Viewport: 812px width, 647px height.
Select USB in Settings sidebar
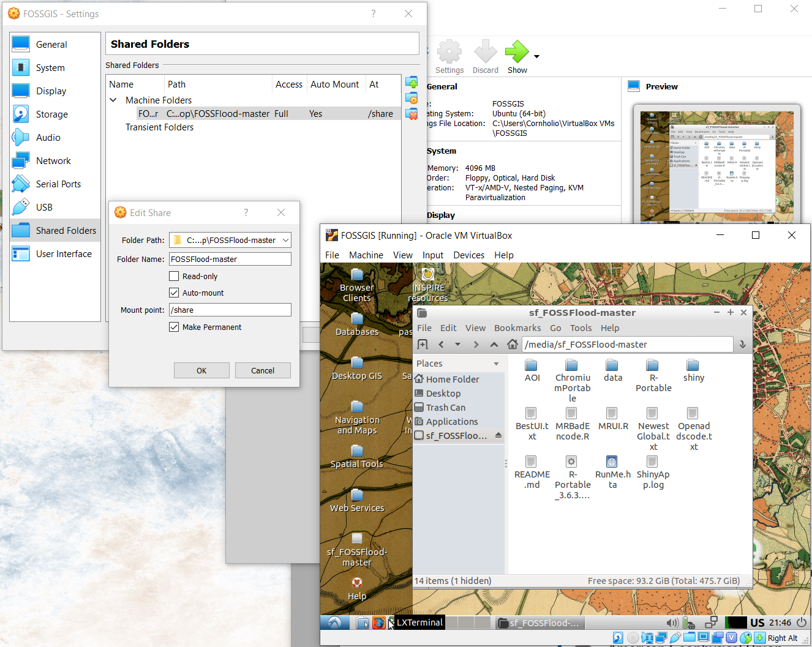click(55, 208)
